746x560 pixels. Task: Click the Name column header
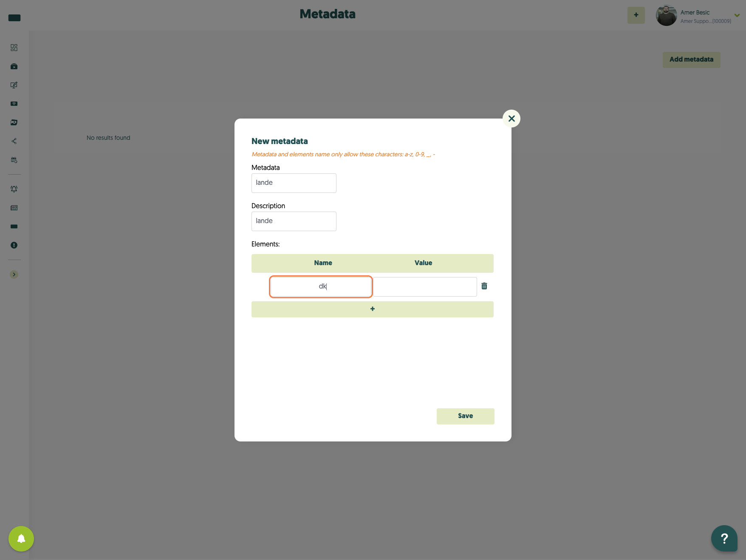tap(323, 263)
